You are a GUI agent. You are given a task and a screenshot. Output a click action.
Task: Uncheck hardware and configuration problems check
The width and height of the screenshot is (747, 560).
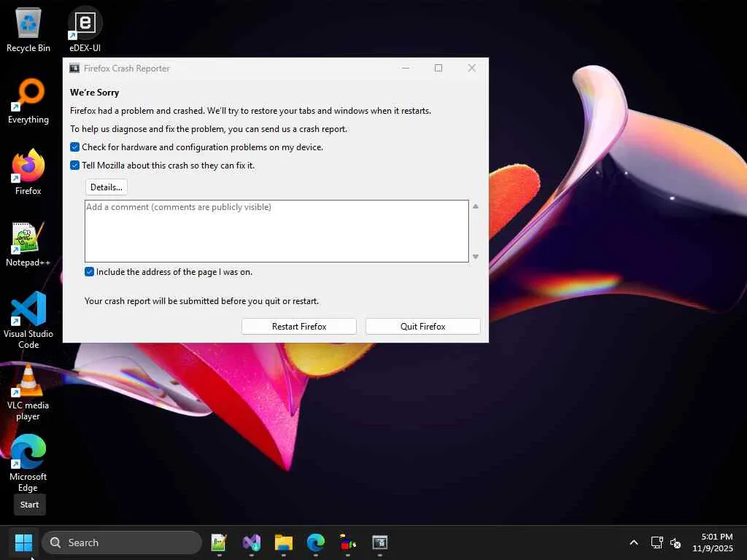[75, 147]
